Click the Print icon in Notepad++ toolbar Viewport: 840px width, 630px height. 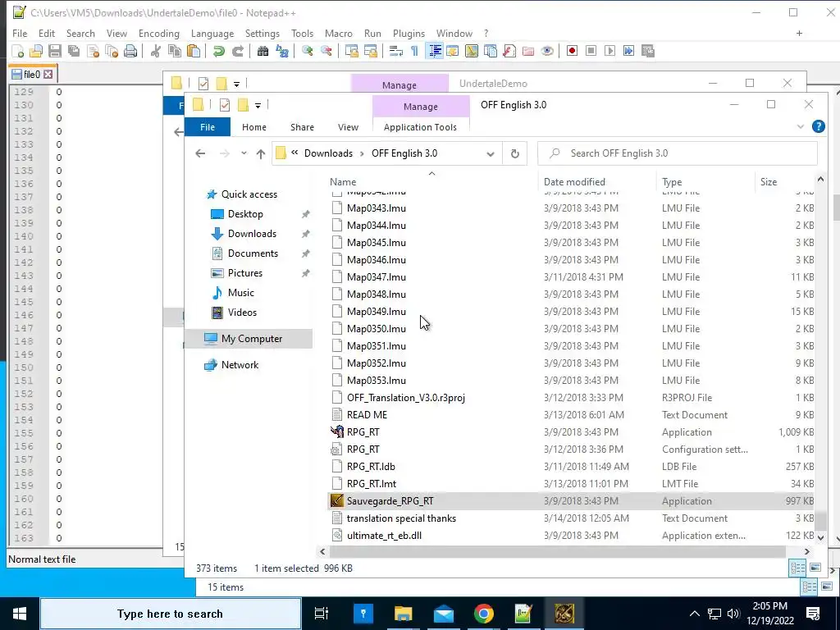[130, 51]
